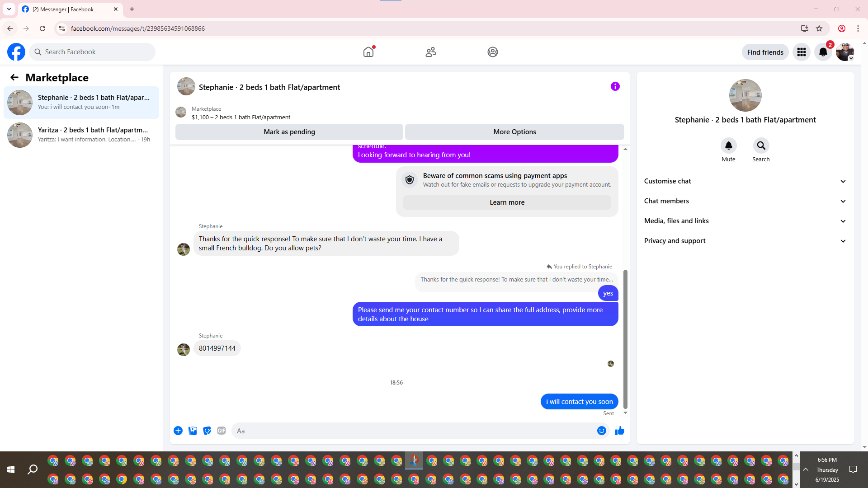Open the emoji picker

(x=602, y=431)
